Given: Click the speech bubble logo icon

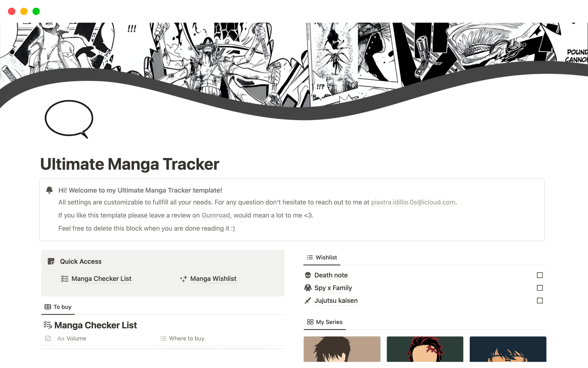Looking at the screenshot, I should 69,119.
